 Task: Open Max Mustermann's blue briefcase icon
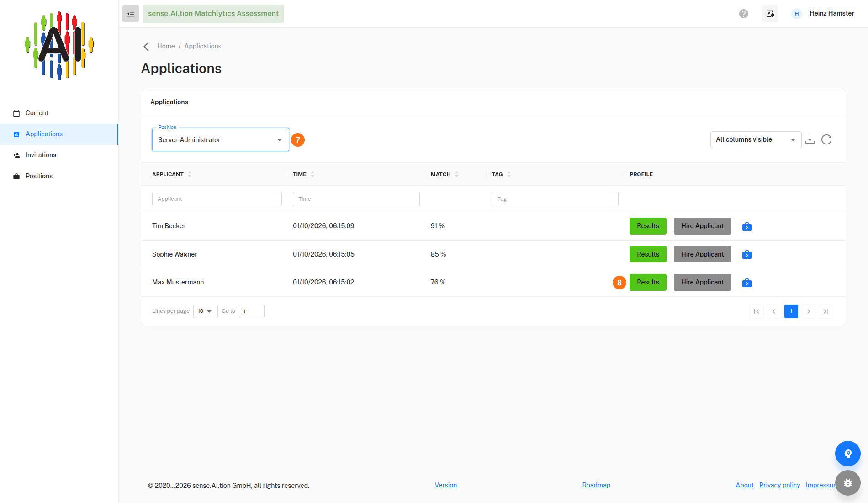747,283
